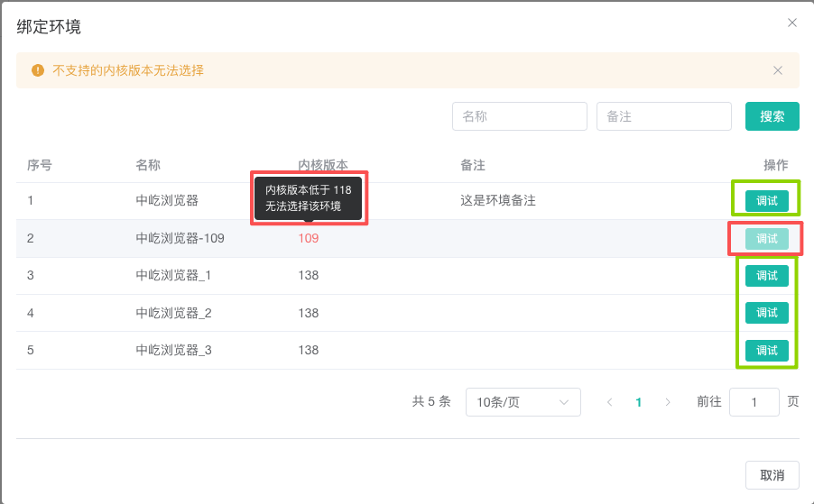Go to previous page with left arrow
Viewport: 814px width, 504px height.
point(609,402)
